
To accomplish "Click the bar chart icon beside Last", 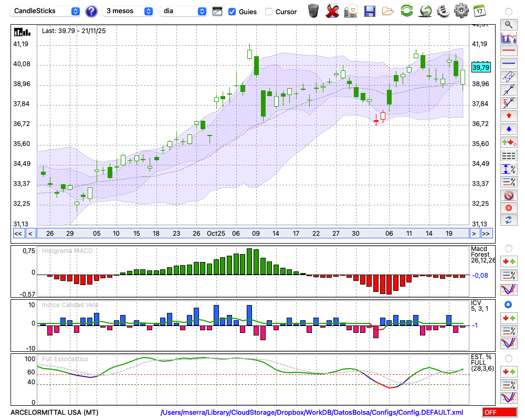I will 22,32.
